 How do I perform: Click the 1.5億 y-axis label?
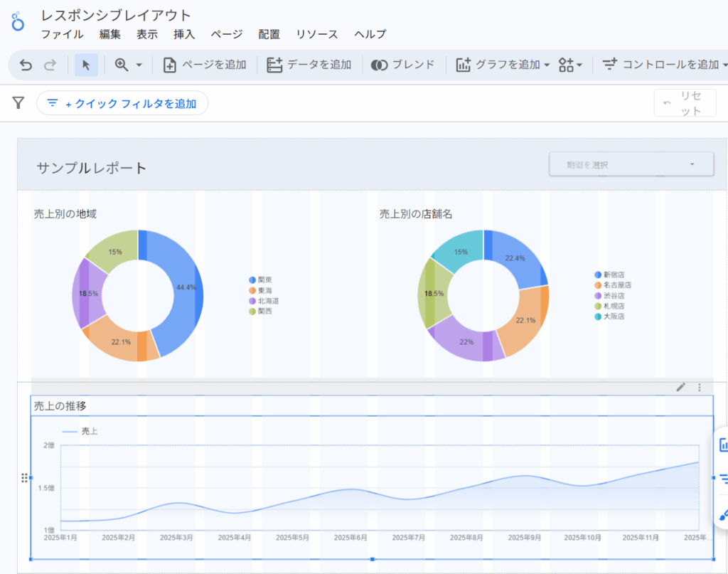pyautogui.click(x=46, y=488)
